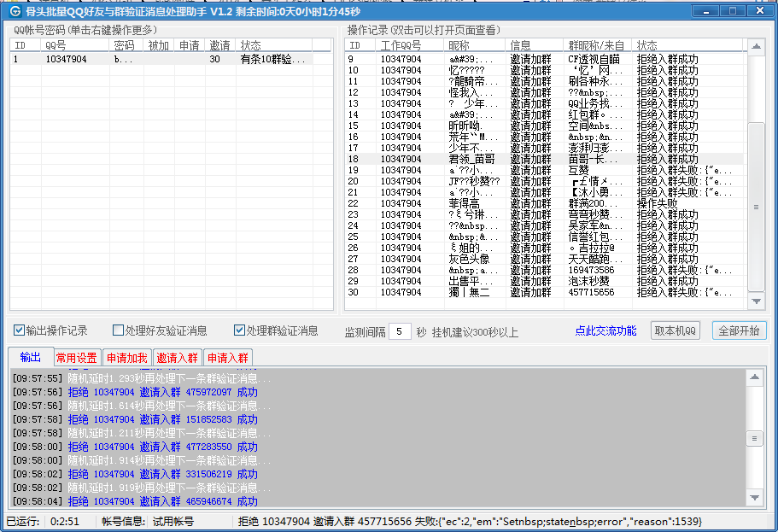
Task: Click output line for group 151852583
Action: click(135, 419)
